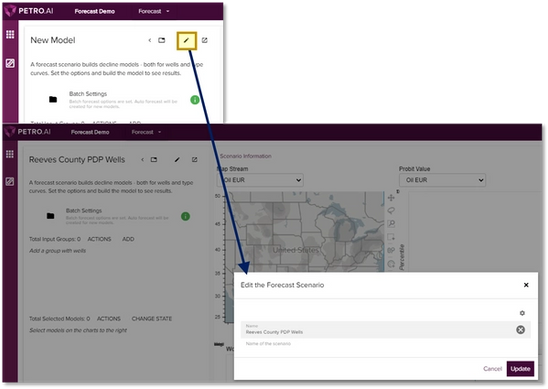Click the New Model title text
548x389 pixels.
(x=53, y=40)
